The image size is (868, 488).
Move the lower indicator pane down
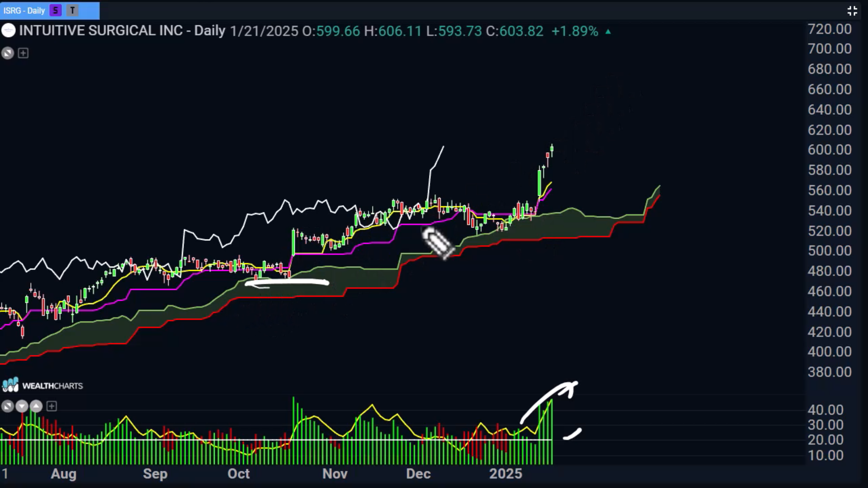pyautogui.click(x=22, y=406)
